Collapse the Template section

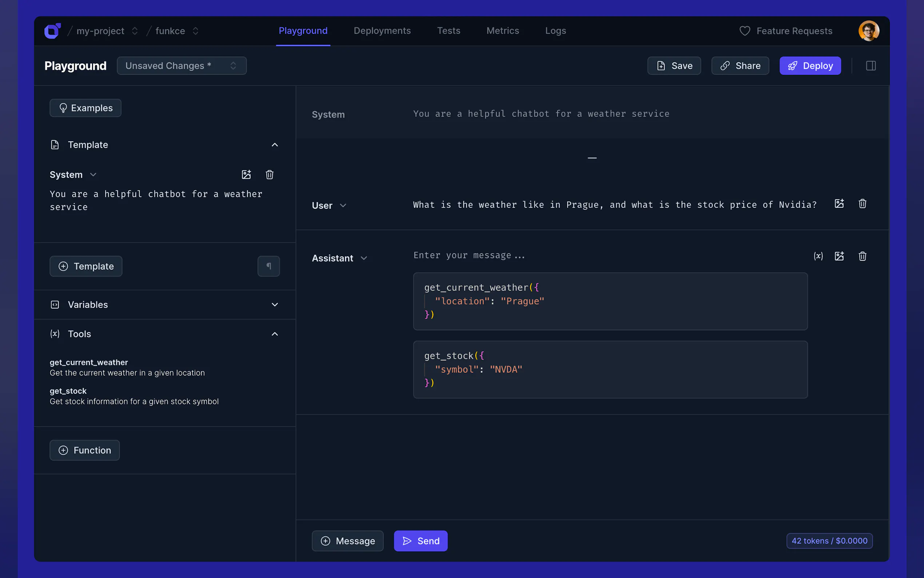click(275, 145)
